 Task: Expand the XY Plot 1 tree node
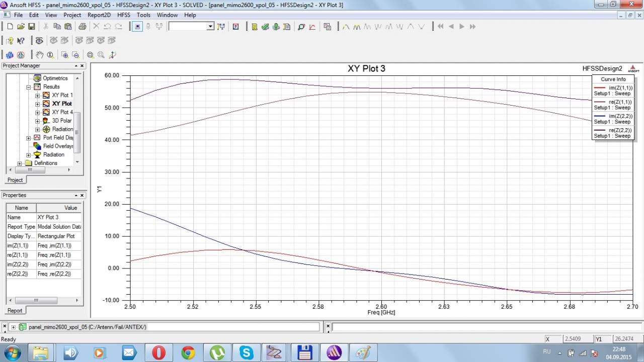click(37, 96)
